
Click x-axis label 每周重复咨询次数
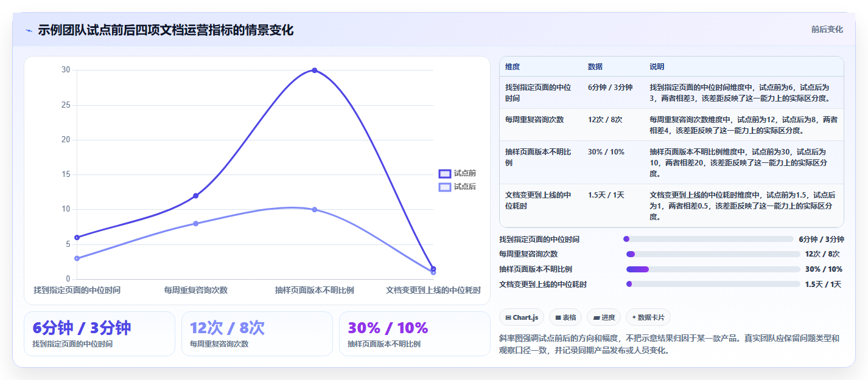195,290
